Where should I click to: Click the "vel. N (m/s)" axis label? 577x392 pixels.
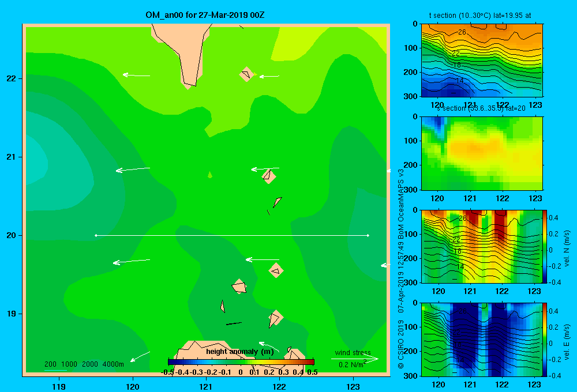coord(567,248)
